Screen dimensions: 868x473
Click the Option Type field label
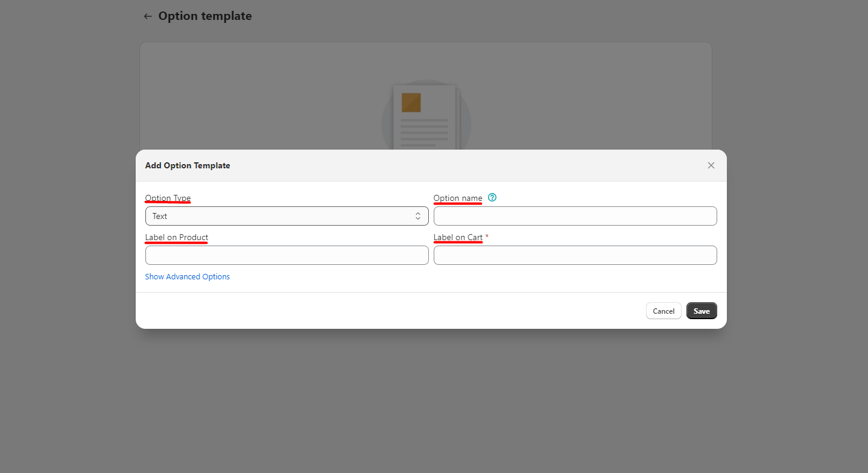[x=168, y=198]
